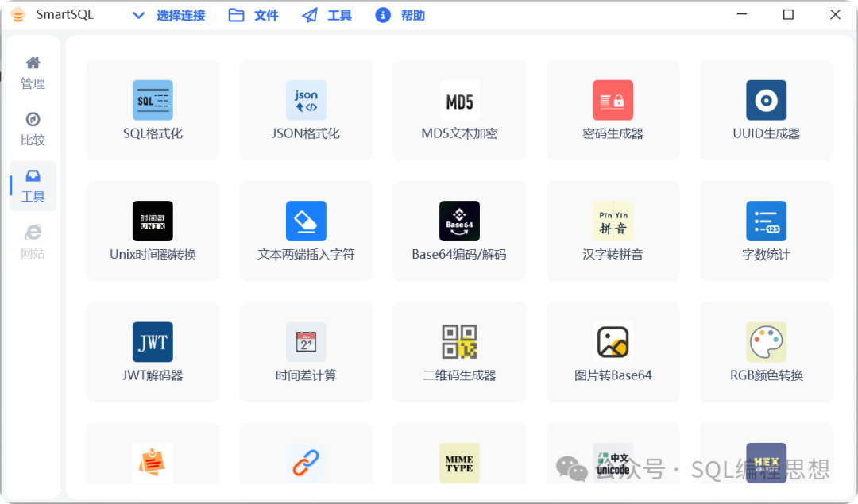The height and width of the screenshot is (504, 858).
Task: Open the 帮助 menu
Action: (x=400, y=15)
